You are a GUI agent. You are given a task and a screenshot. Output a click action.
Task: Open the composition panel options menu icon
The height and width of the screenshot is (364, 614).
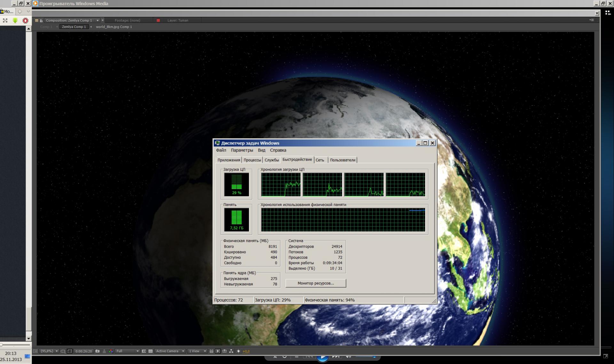592,20
